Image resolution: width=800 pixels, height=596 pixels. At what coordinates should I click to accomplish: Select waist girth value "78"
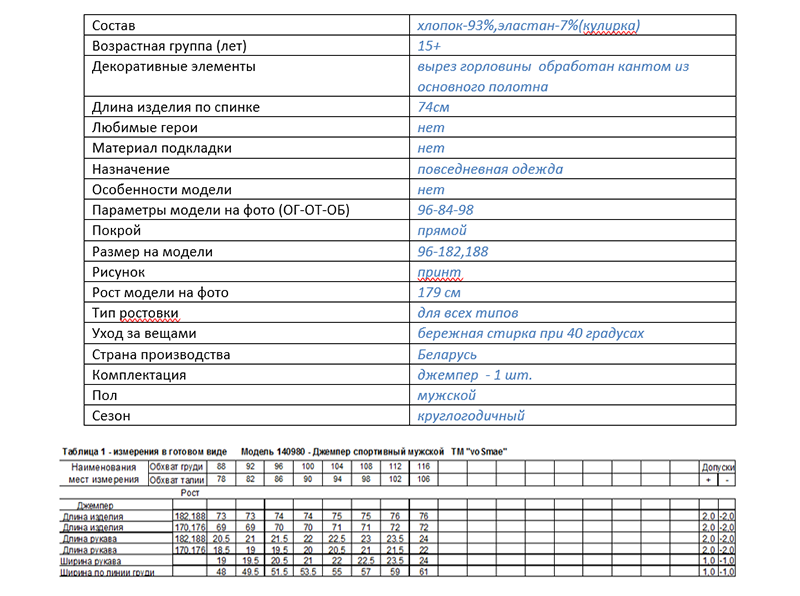coord(221,479)
